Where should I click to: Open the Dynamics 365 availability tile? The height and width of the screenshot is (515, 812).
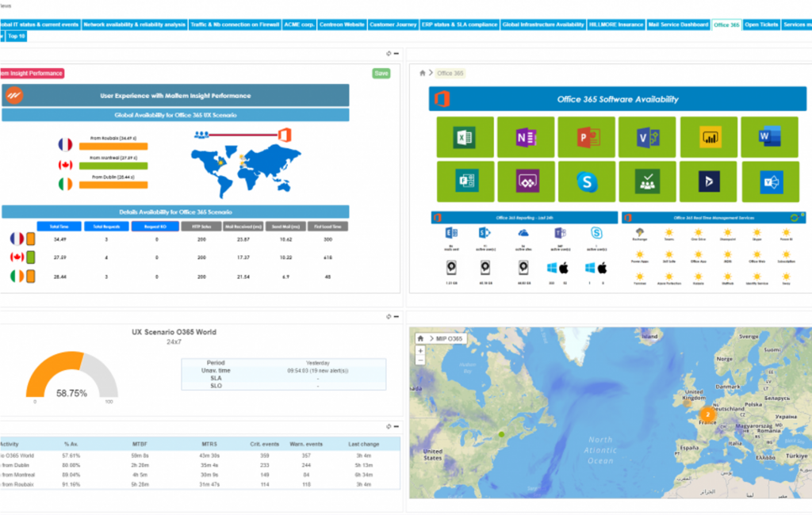point(708,181)
